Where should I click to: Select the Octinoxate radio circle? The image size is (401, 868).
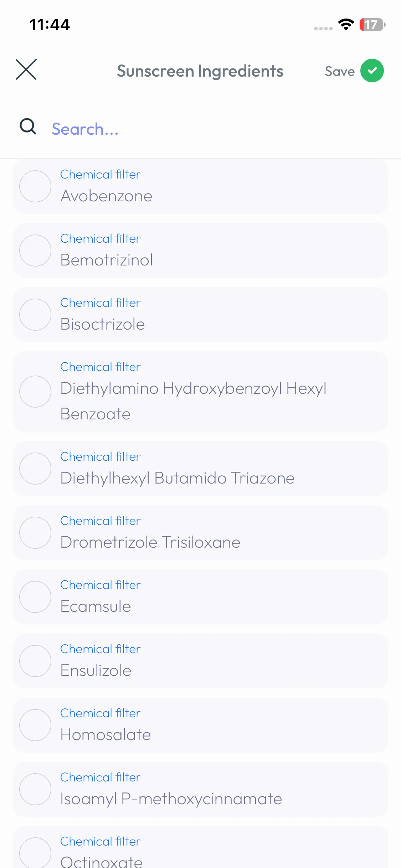(35, 853)
